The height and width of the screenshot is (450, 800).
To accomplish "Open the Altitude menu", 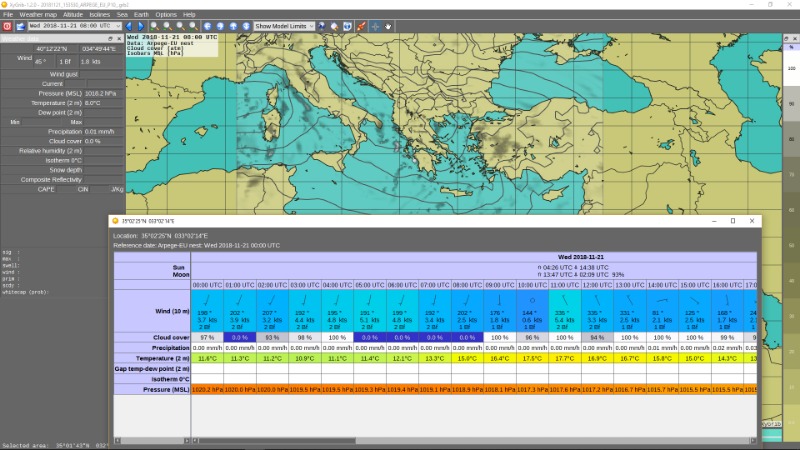I will point(73,15).
